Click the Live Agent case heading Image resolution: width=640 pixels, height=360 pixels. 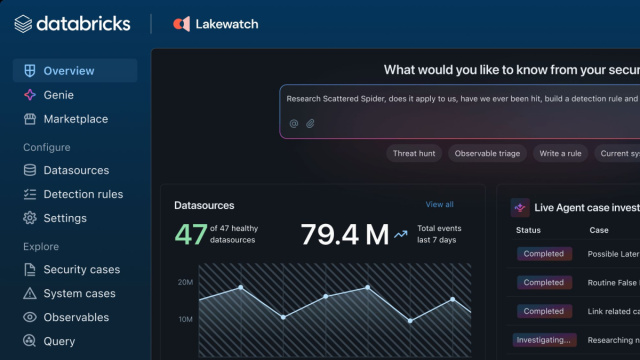click(x=587, y=208)
